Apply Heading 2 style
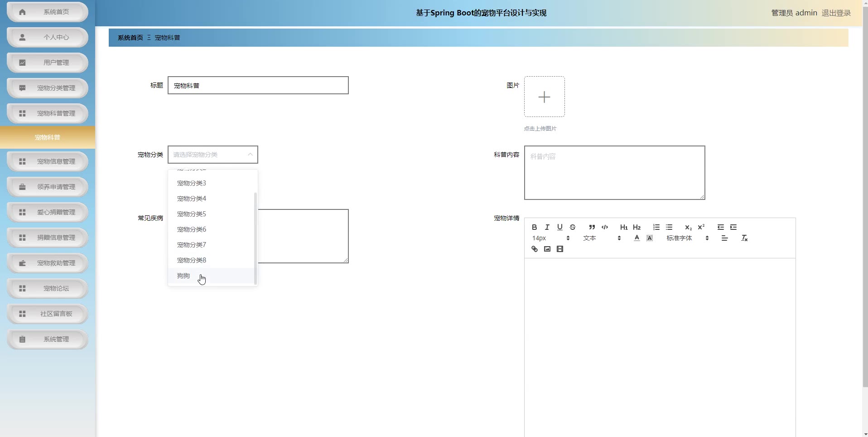The height and width of the screenshot is (437, 868). click(x=637, y=227)
